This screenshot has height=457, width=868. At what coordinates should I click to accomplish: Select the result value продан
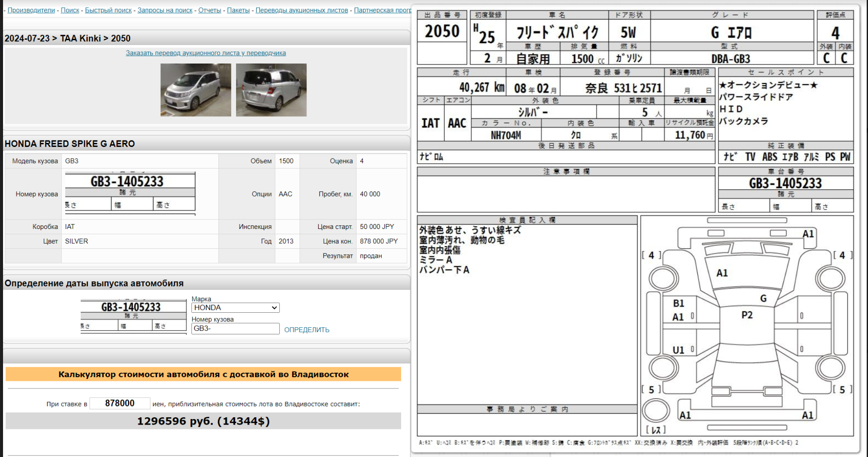point(371,256)
